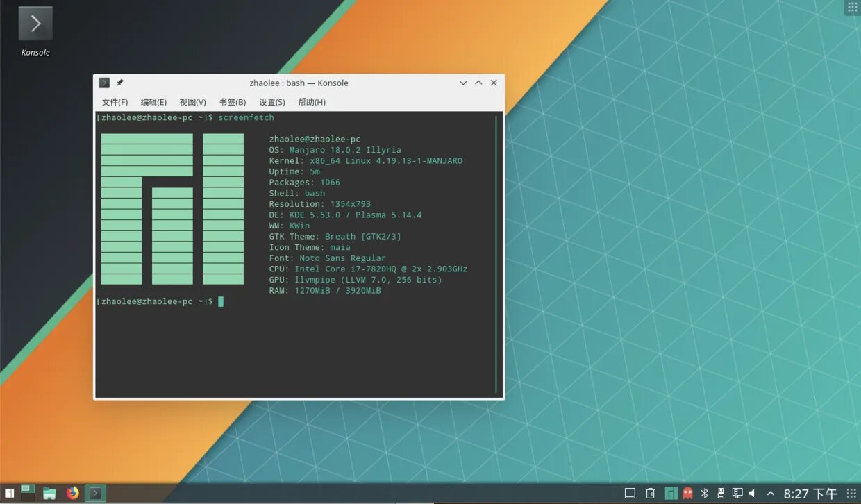Click the pacman software updates tray icon
861x504 pixels.
[x=687, y=493]
